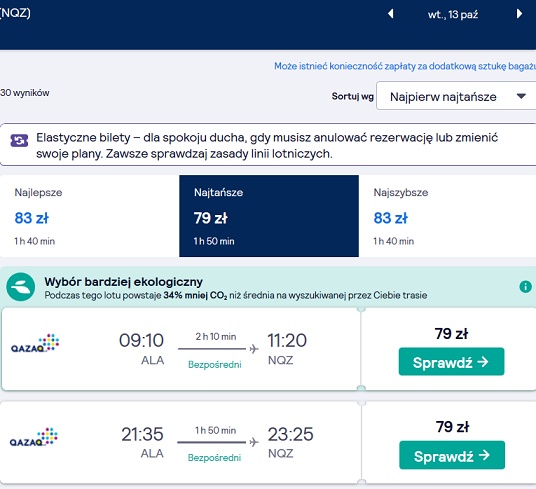The image size is (536, 489).
Task: Click the date wt., 13 paź
Action: (453, 15)
